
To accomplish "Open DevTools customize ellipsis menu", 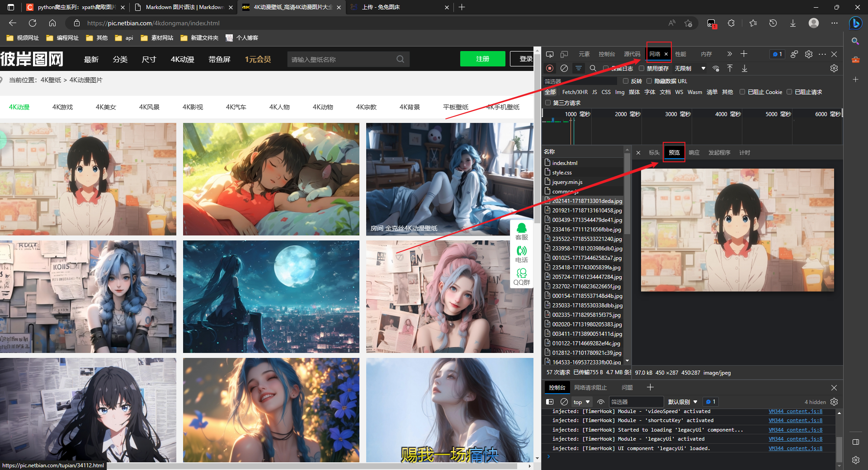I will point(822,54).
